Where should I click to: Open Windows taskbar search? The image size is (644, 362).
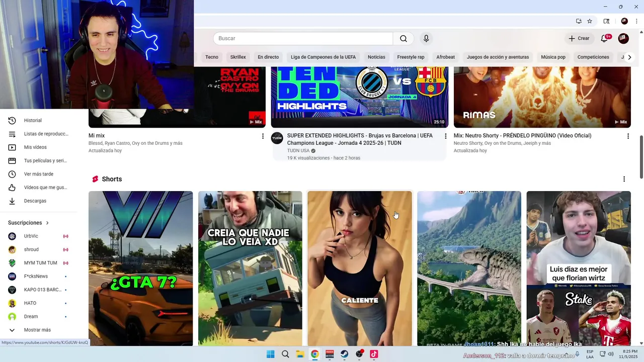pos(285,354)
